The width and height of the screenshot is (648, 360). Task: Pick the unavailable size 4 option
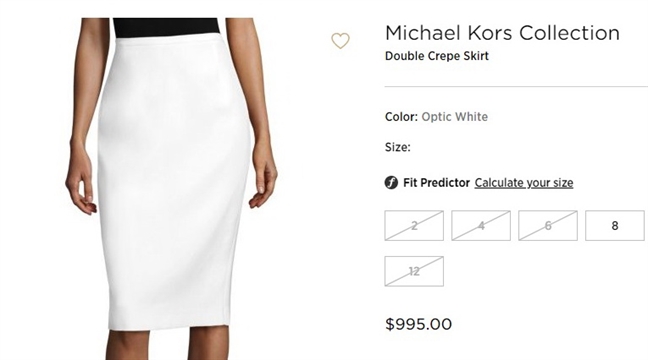[481, 226]
